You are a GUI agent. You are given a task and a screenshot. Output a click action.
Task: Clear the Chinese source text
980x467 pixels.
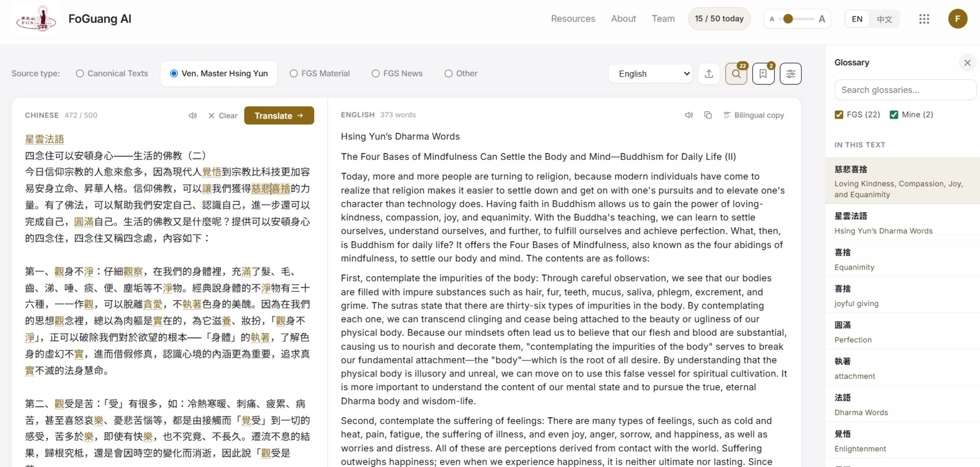click(222, 115)
